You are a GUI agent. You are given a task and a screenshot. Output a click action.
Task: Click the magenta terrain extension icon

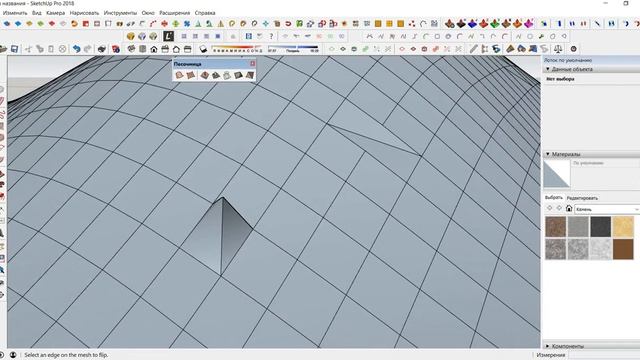(529, 24)
